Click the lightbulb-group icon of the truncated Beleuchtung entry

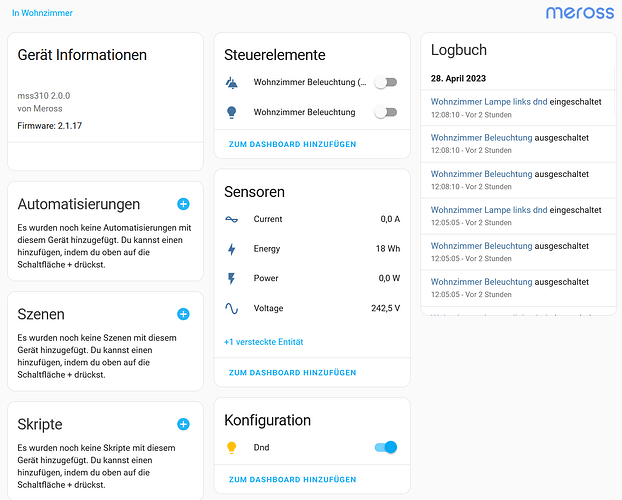point(232,83)
